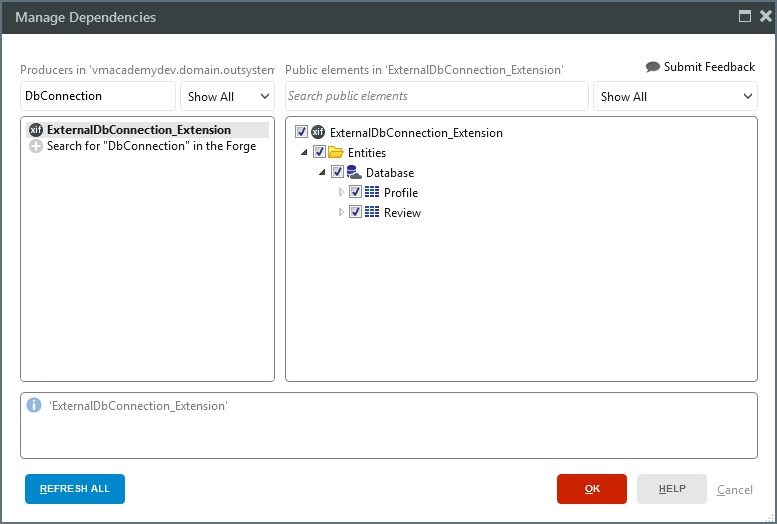Cancel the dependencies dialog

(734, 490)
